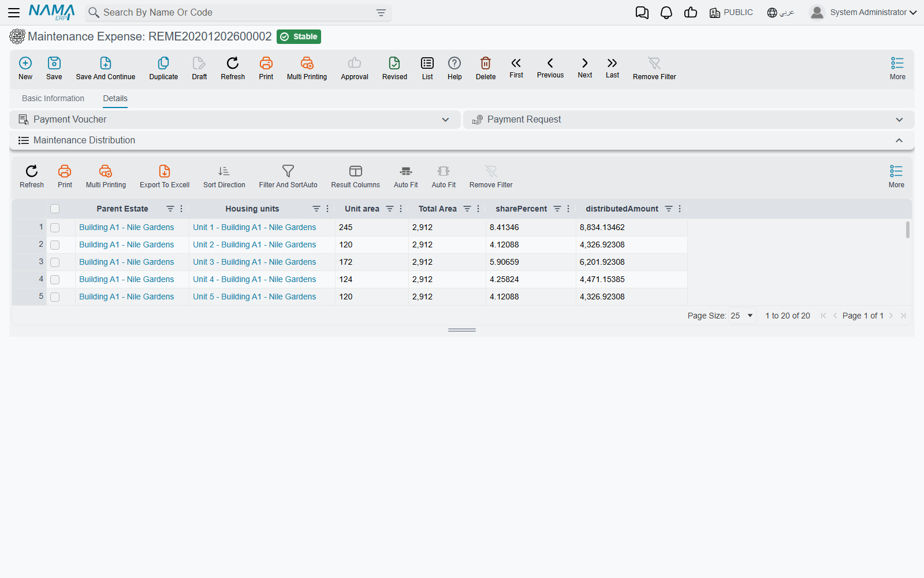924x578 pixels.
Task: Check the row 5 checkbox
Action: point(55,297)
